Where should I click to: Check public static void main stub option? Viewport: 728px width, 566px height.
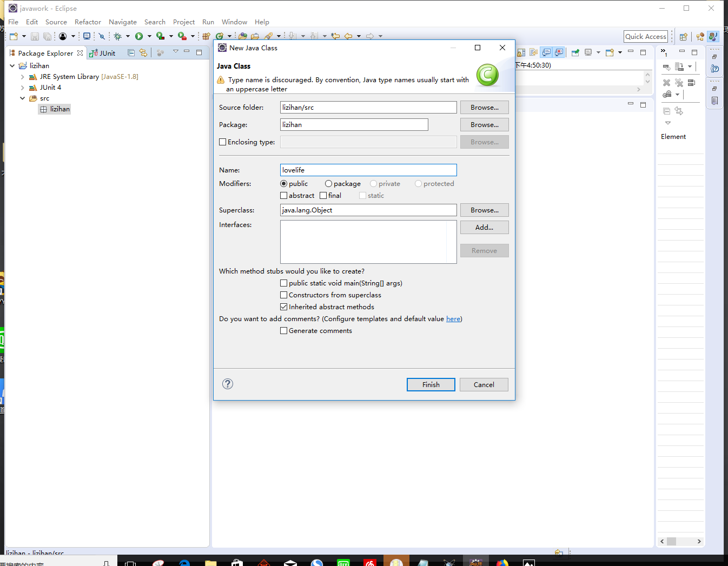[284, 283]
